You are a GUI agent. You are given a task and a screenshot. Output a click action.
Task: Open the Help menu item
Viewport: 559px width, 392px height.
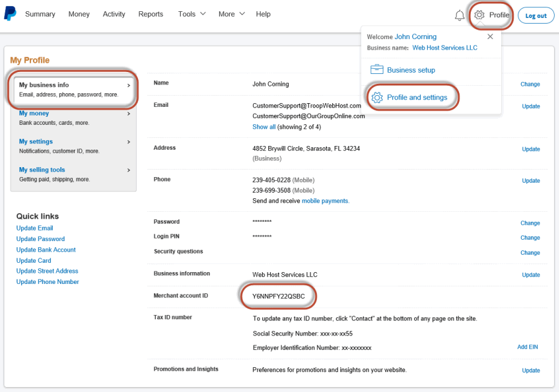(x=263, y=14)
